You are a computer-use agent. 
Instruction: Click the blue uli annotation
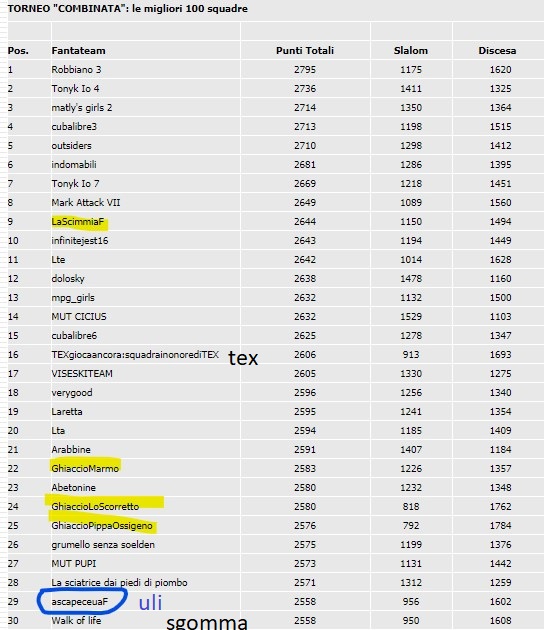(151, 603)
